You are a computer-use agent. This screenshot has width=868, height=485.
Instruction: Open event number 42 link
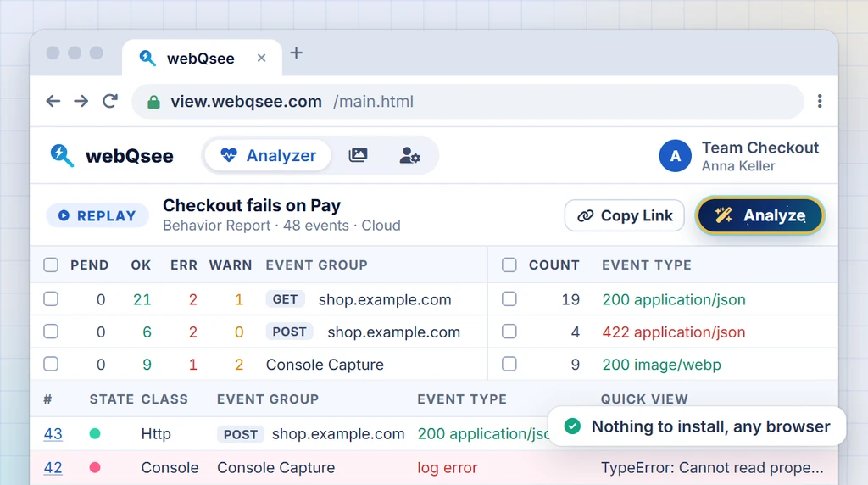tap(53, 468)
